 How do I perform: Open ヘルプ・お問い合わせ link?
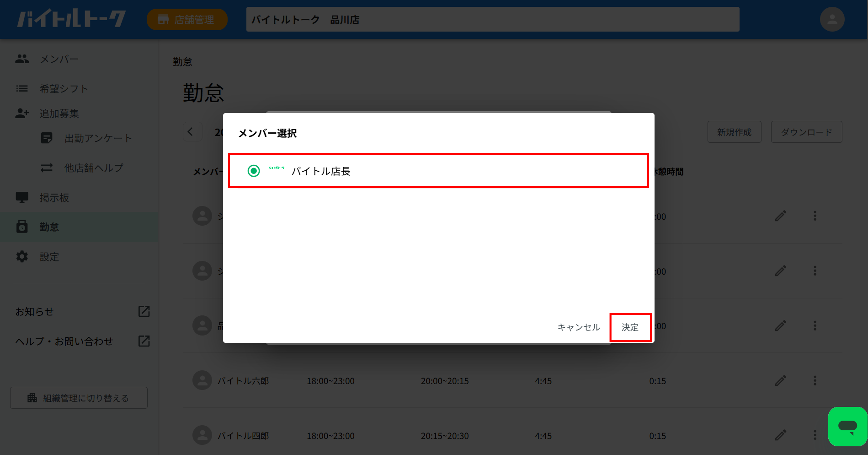coord(64,341)
